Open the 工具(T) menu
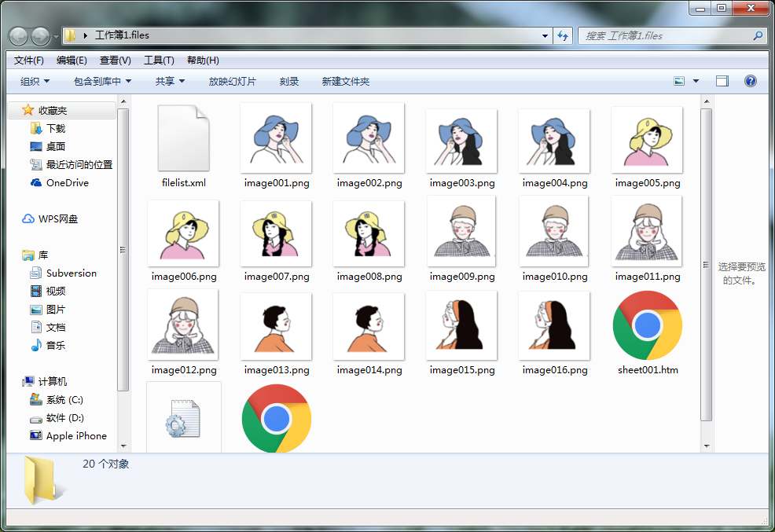Screen dimensions: 775x532 (x=159, y=61)
